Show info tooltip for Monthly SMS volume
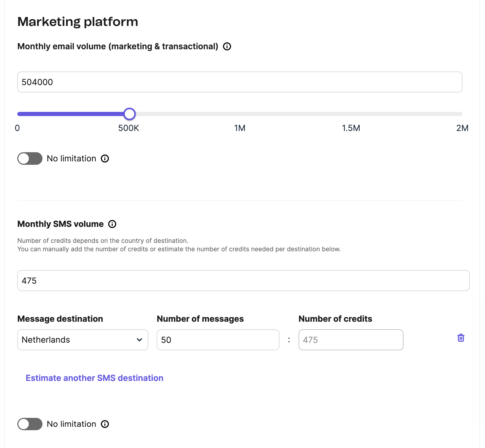 [112, 224]
